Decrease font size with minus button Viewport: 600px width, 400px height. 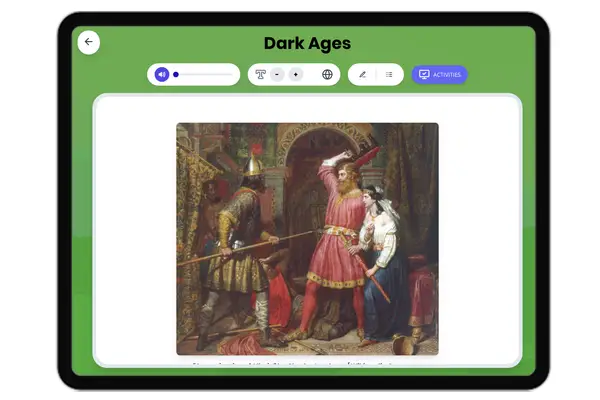click(277, 74)
